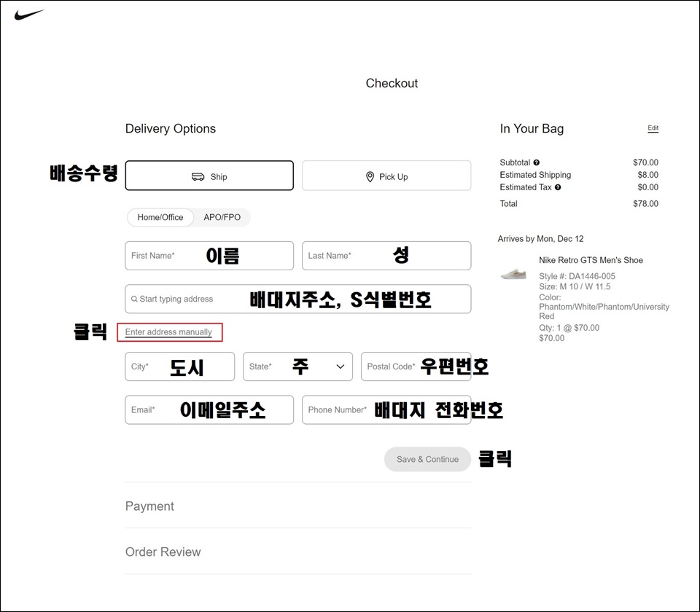Image resolution: width=700 pixels, height=612 pixels.
Task: Click the Delivery Options heading
Action: (171, 128)
